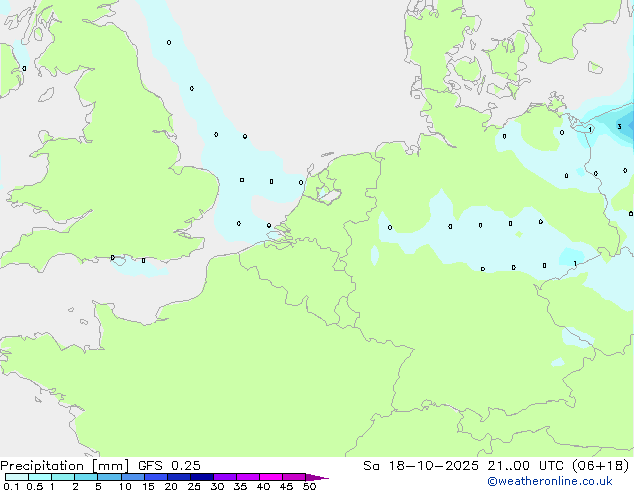Pick the legend swatch between 1 and 2
Viewport: 634px width, 490px height.
tap(63, 477)
